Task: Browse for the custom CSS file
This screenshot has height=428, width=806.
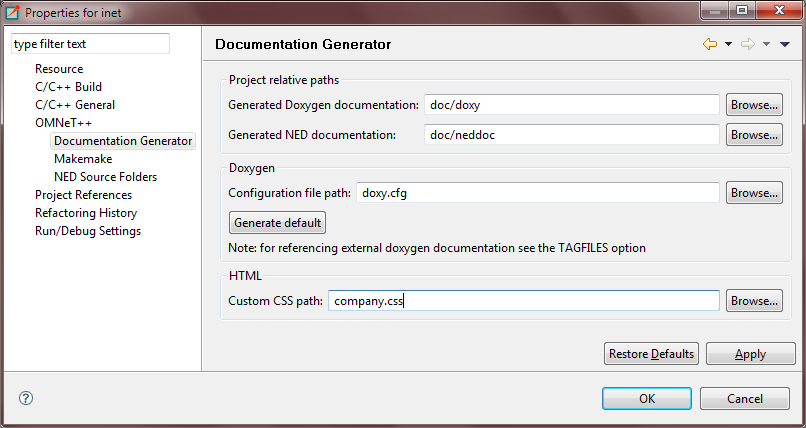Action: pyautogui.click(x=754, y=301)
